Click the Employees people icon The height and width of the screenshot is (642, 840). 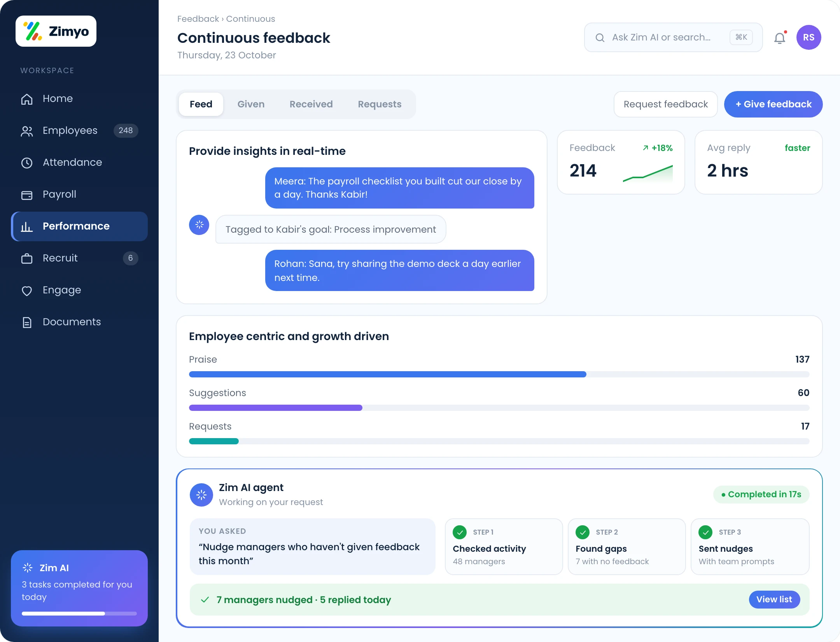[27, 131]
